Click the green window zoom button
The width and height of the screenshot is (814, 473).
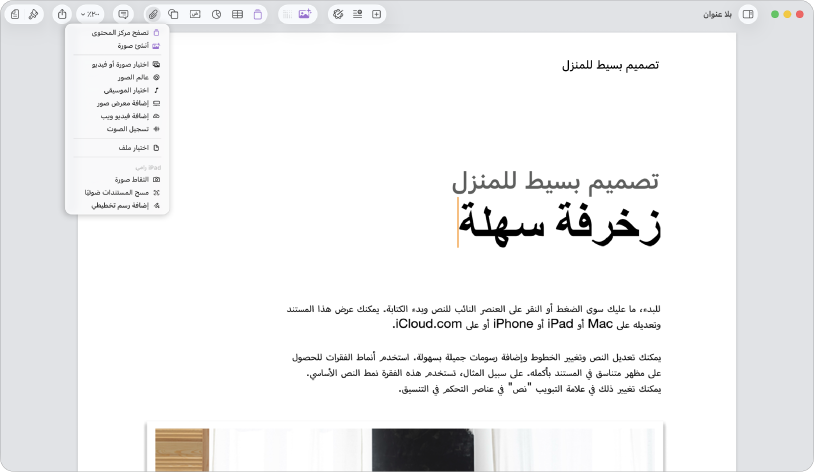click(775, 15)
